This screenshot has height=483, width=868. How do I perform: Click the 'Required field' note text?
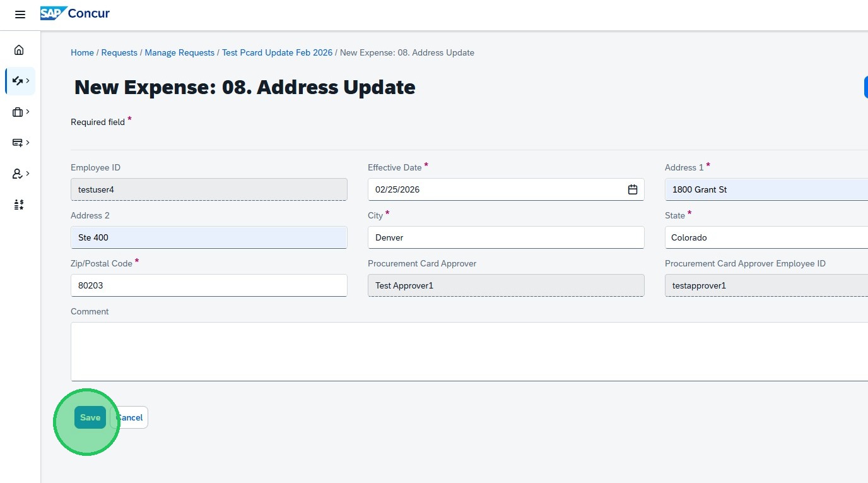tap(98, 122)
